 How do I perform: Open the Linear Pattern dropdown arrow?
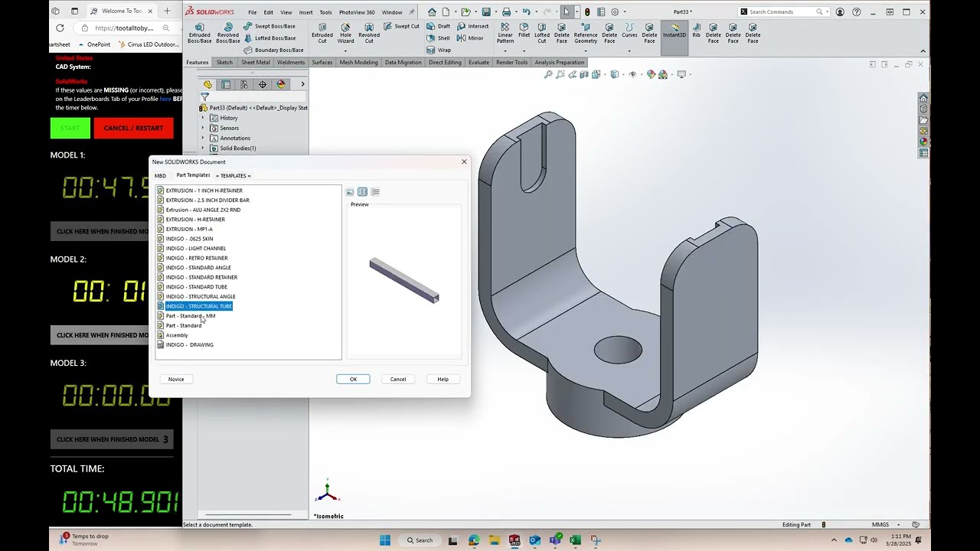pos(505,51)
